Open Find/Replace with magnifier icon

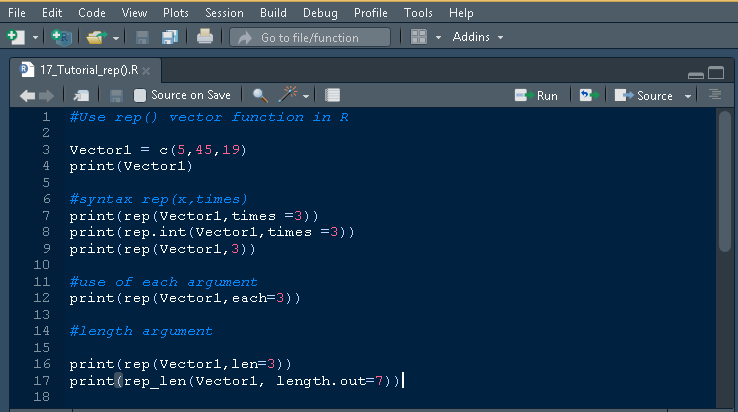point(260,95)
